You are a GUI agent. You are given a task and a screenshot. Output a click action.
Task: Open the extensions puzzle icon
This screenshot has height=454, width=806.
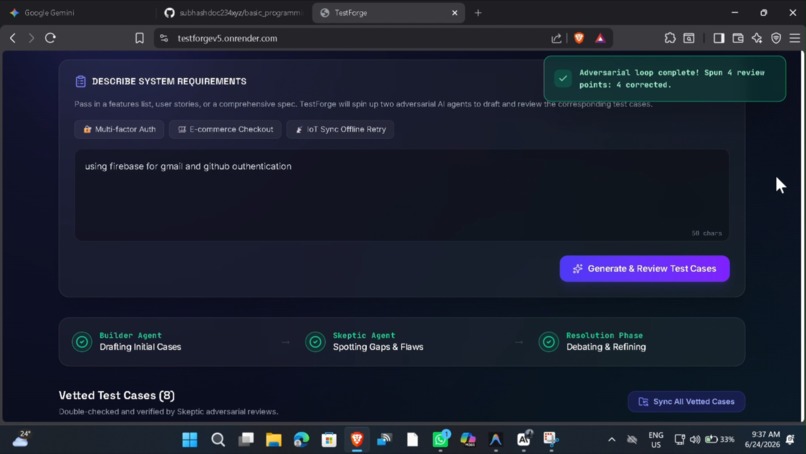click(670, 38)
